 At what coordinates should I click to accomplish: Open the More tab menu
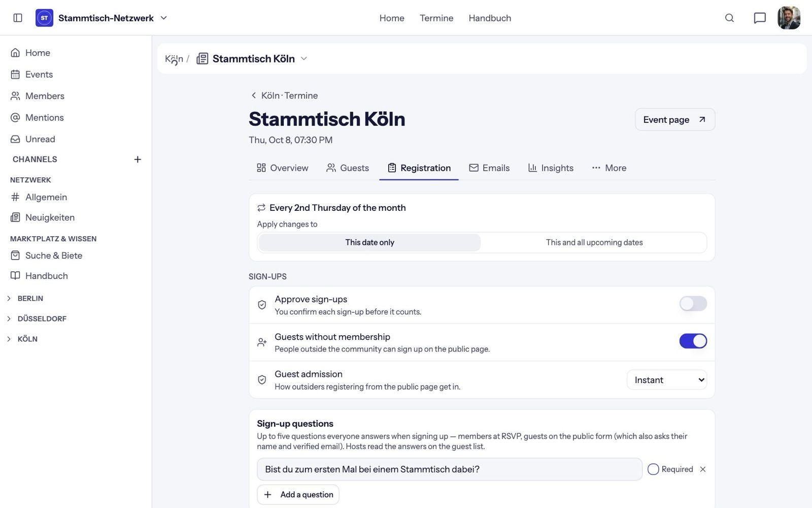tap(609, 168)
